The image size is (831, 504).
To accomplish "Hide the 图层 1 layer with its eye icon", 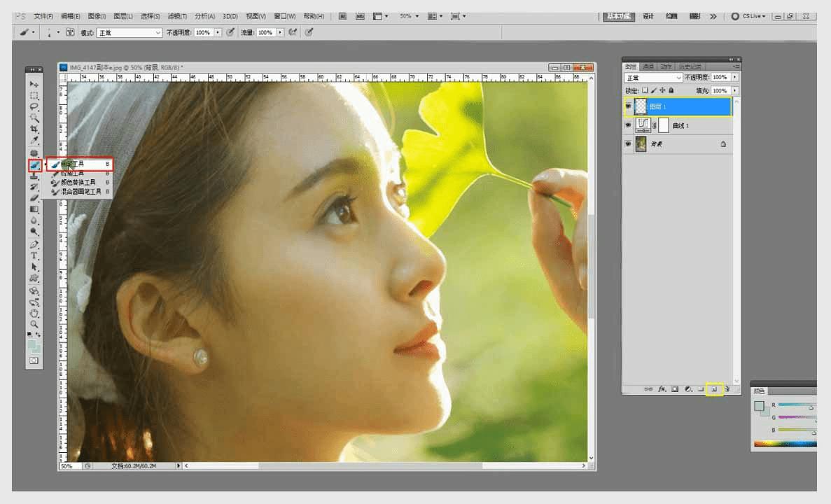I will click(x=628, y=106).
